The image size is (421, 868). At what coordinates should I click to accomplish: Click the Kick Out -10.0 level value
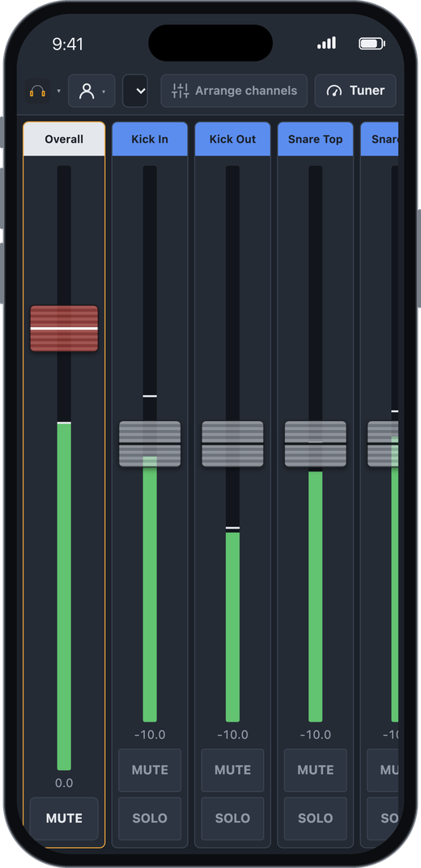click(x=232, y=734)
